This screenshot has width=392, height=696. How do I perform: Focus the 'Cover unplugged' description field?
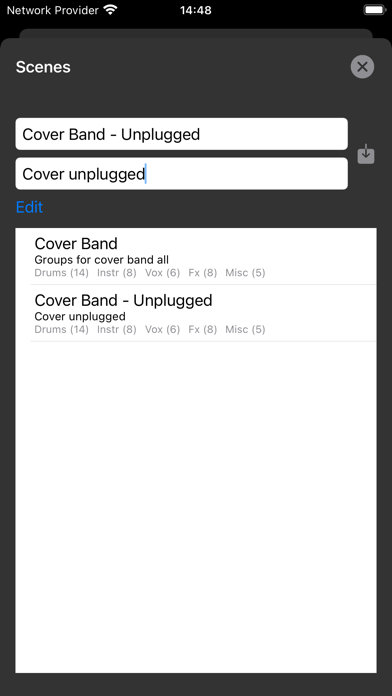[182, 174]
